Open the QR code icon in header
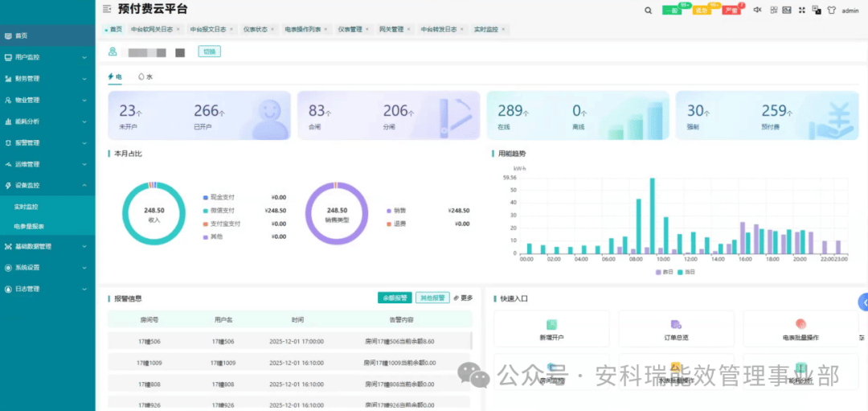Screen dimensions: 868x411 [x=773, y=10]
